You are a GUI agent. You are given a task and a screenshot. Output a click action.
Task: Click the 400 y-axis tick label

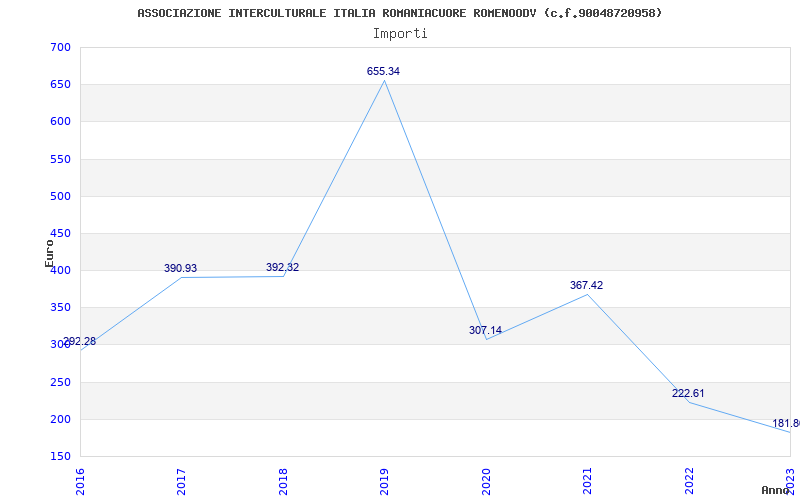(x=60, y=271)
